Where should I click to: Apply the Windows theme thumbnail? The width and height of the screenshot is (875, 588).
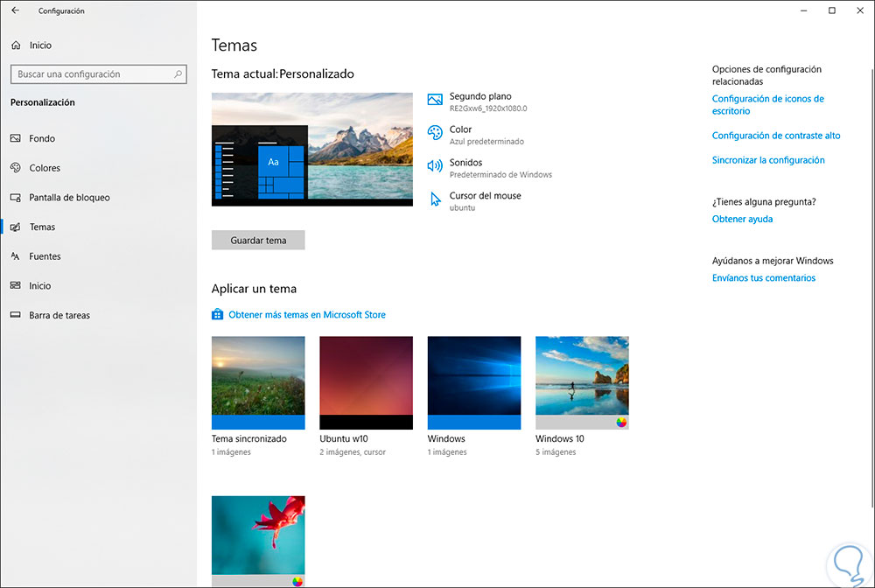click(x=473, y=382)
